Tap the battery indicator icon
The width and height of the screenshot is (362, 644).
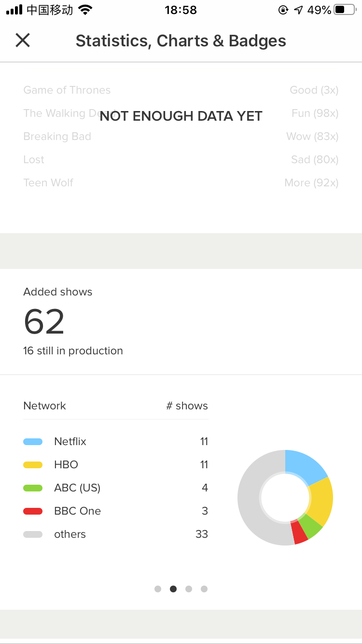[344, 10]
